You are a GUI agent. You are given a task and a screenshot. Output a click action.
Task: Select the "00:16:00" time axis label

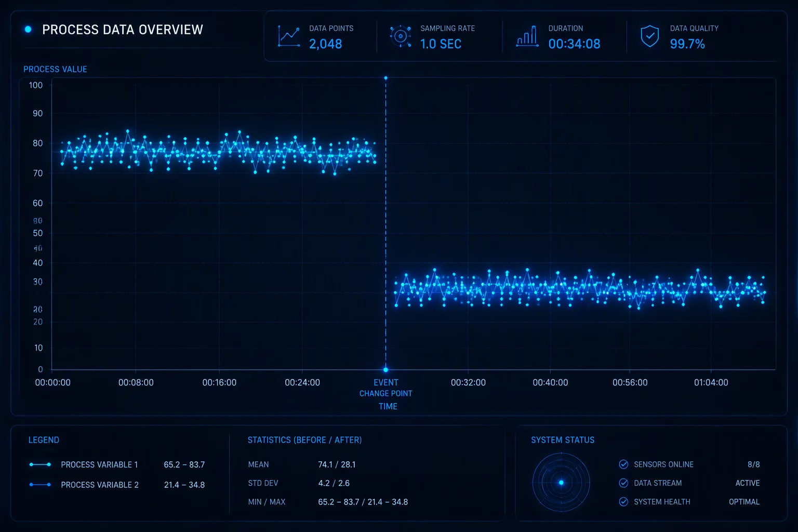tap(219, 382)
